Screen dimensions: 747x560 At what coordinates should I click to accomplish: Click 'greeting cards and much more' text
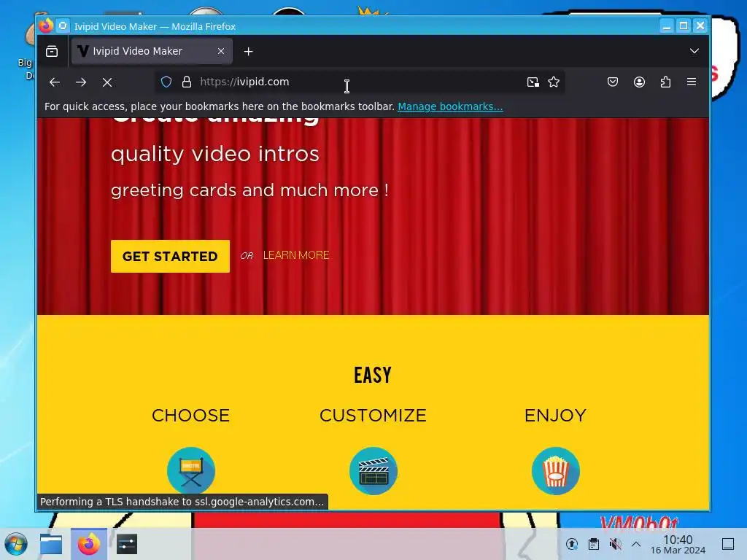click(x=249, y=190)
